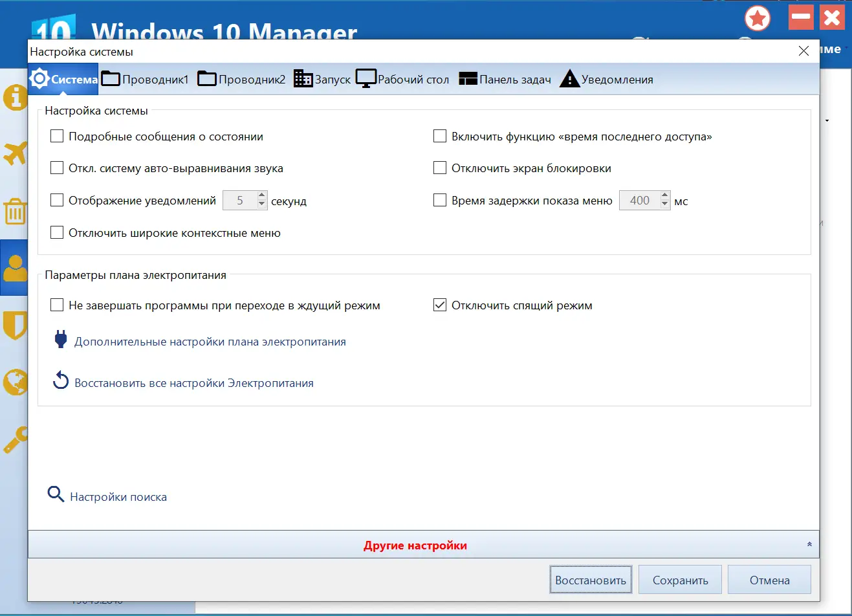Click the magnifier icon next to Настройки поиска
This screenshot has width=852, height=616.
(x=55, y=494)
